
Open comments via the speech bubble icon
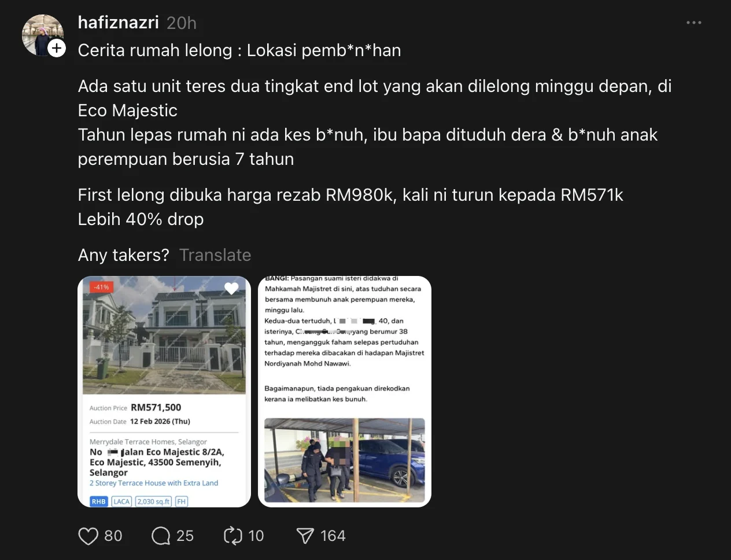coord(161,536)
